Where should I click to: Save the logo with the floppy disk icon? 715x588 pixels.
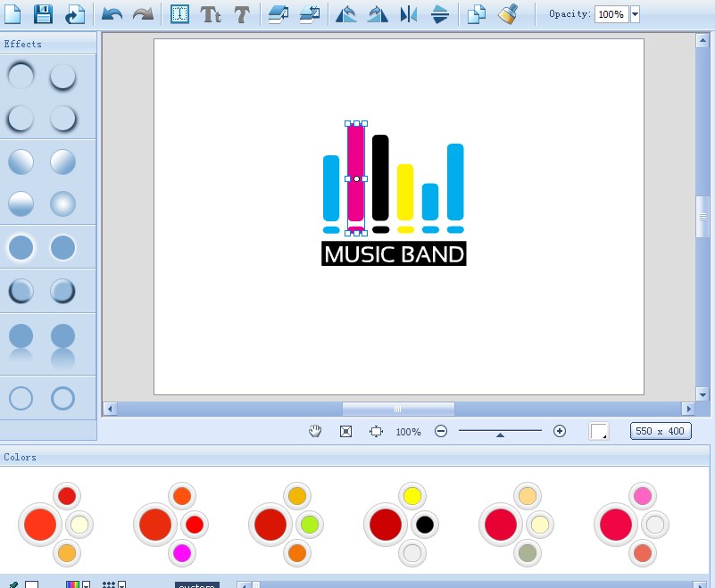pos(44,14)
